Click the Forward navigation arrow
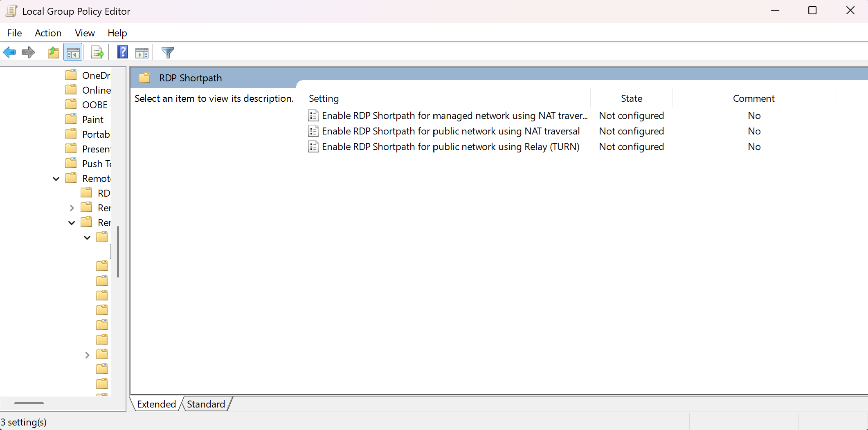 pyautogui.click(x=28, y=52)
